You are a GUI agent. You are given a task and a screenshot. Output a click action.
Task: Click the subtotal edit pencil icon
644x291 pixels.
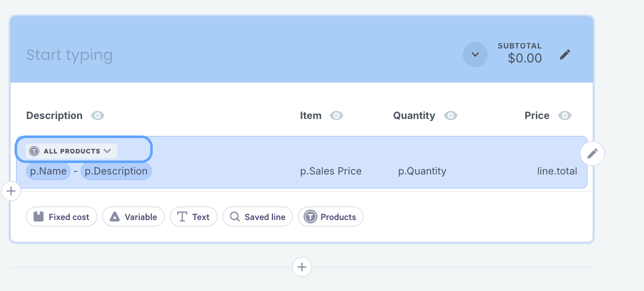pyautogui.click(x=565, y=54)
